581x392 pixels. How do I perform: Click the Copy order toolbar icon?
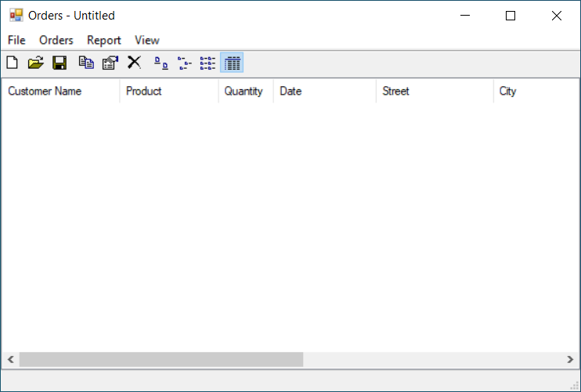[x=86, y=63]
